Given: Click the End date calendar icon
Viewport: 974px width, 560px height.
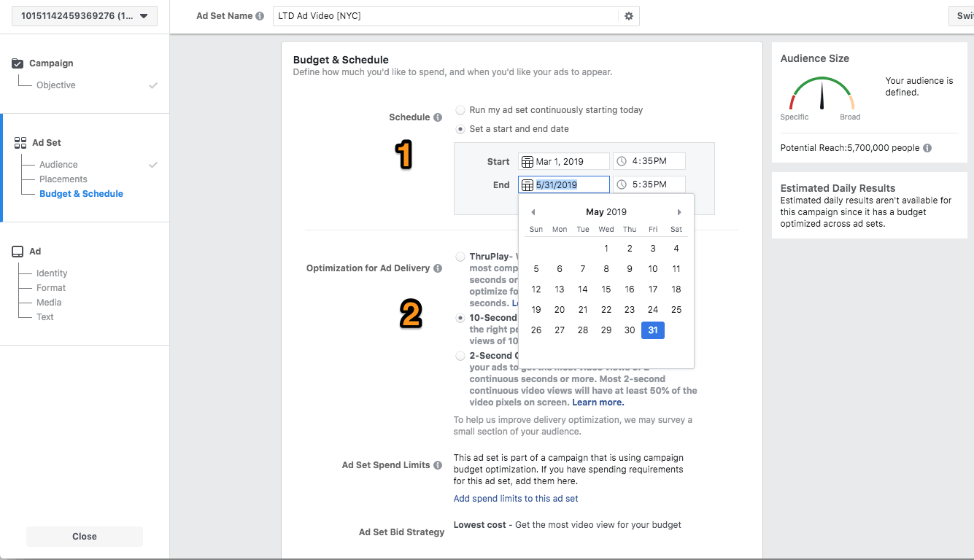Looking at the screenshot, I should pyautogui.click(x=527, y=185).
